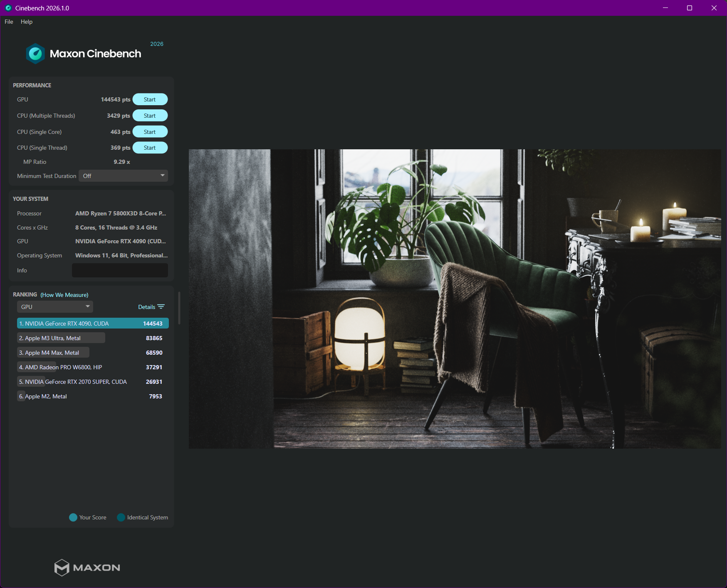Viewport: 727px width, 588px height.
Task: Select the Apple M2, Metal ranking row
Action: (x=93, y=396)
